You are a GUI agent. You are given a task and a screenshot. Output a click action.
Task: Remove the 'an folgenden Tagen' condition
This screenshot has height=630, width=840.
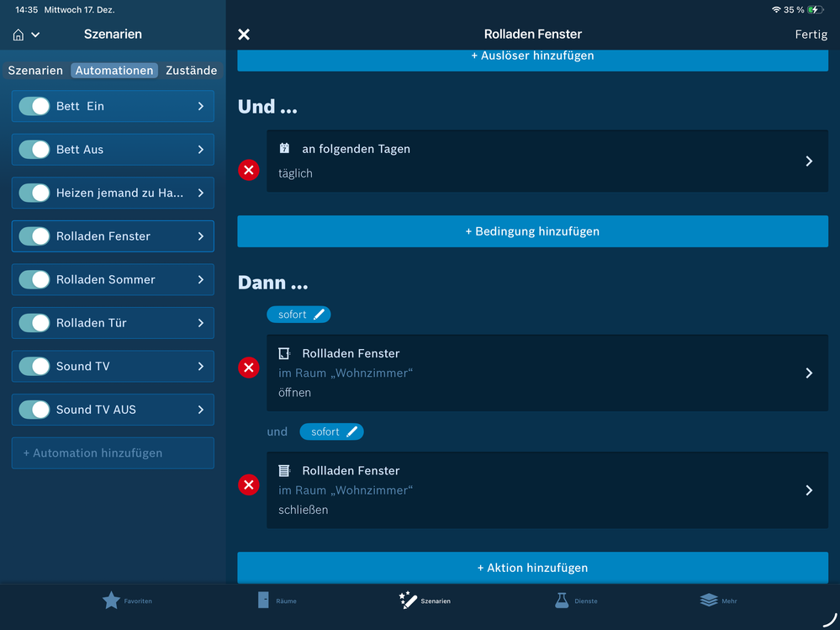click(249, 171)
